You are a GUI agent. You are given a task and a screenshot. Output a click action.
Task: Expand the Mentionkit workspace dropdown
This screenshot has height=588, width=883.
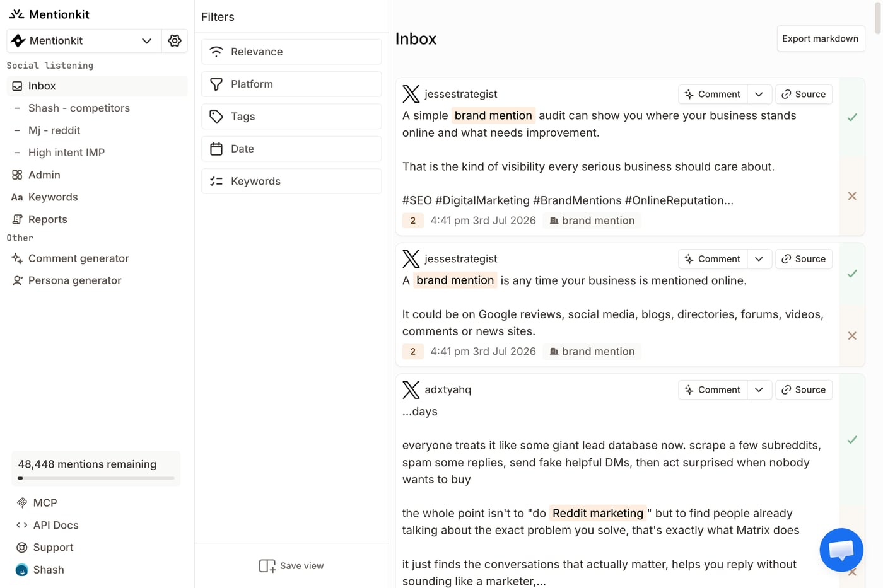[x=84, y=41]
